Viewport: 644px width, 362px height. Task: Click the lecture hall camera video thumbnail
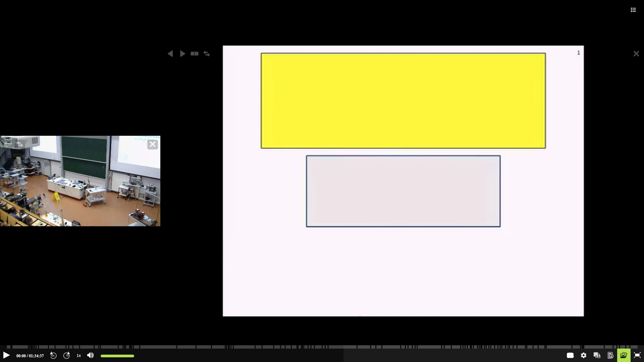click(x=80, y=181)
